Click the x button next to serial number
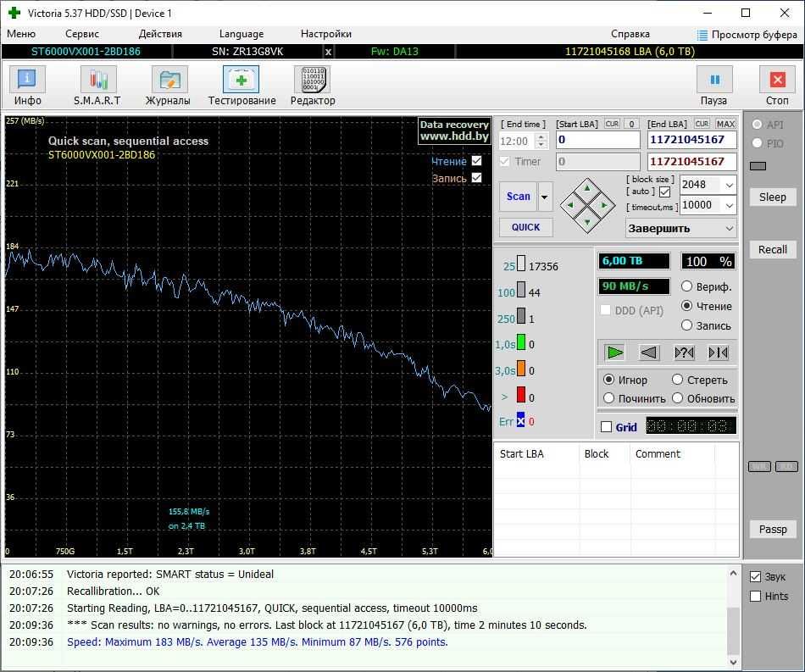This screenshot has width=805, height=672. pos(328,52)
